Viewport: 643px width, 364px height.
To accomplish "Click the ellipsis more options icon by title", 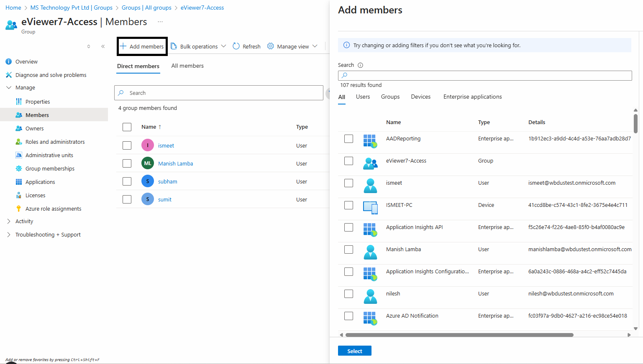I will [x=160, y=22].
